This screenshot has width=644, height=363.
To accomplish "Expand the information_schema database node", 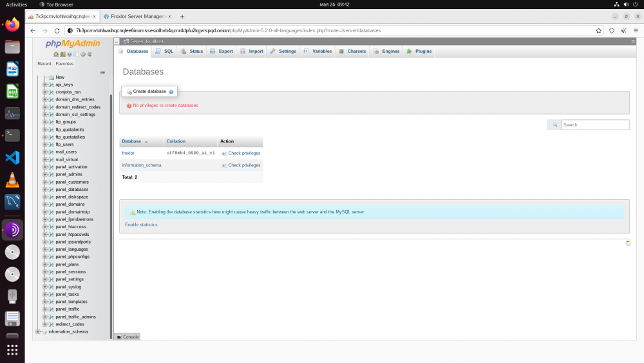I will point(38,332).
